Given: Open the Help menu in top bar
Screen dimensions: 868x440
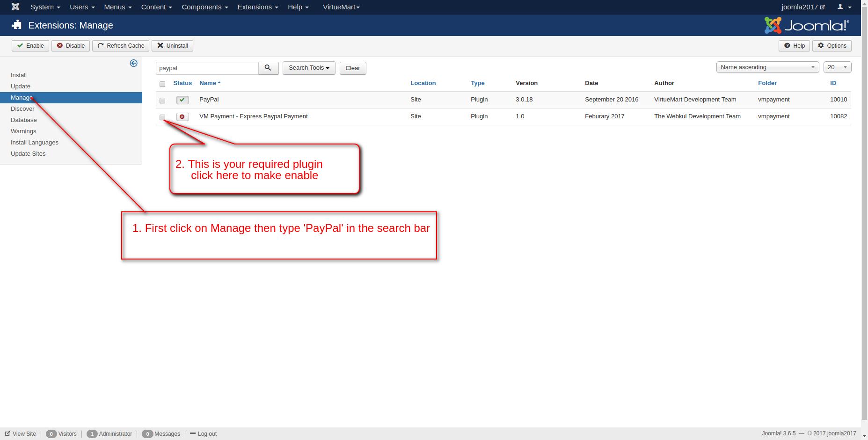Looking at the screenshot, I should tap(298, 7).
